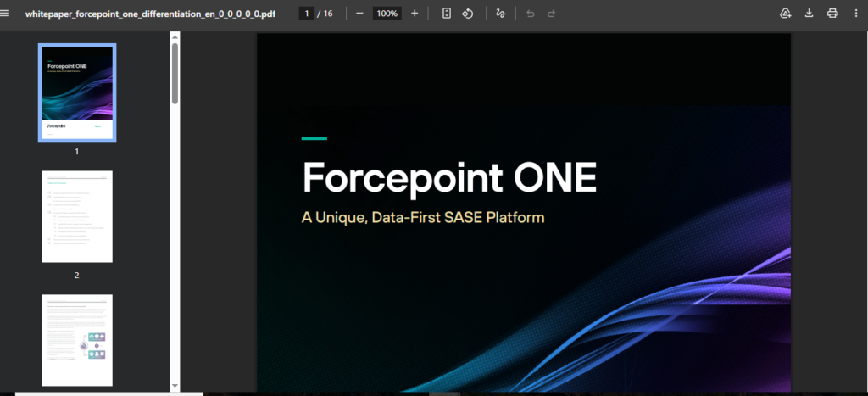This screenshot has width=868, height=396.
Task: Click the PDF file name title
Action: 150,14
